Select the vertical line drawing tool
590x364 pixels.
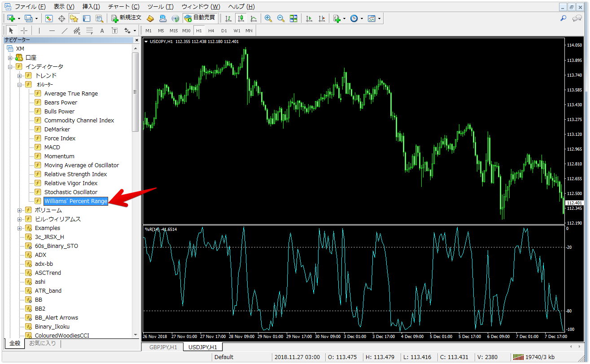(39, 30)
